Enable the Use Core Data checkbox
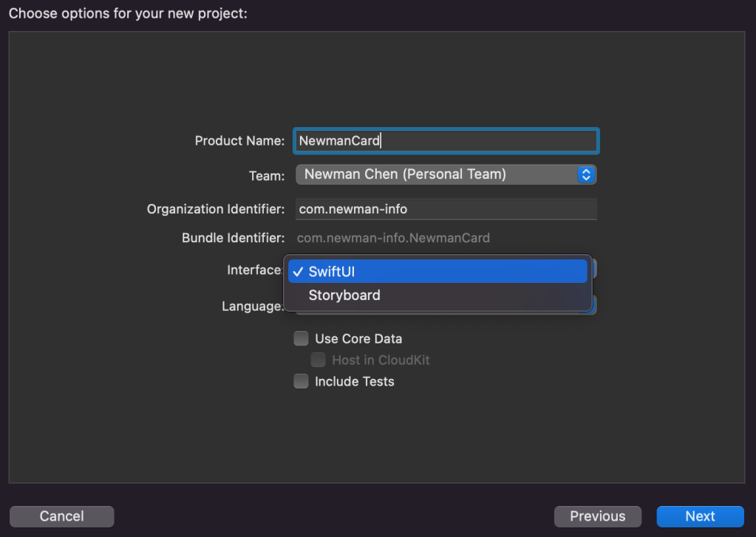 302,339
